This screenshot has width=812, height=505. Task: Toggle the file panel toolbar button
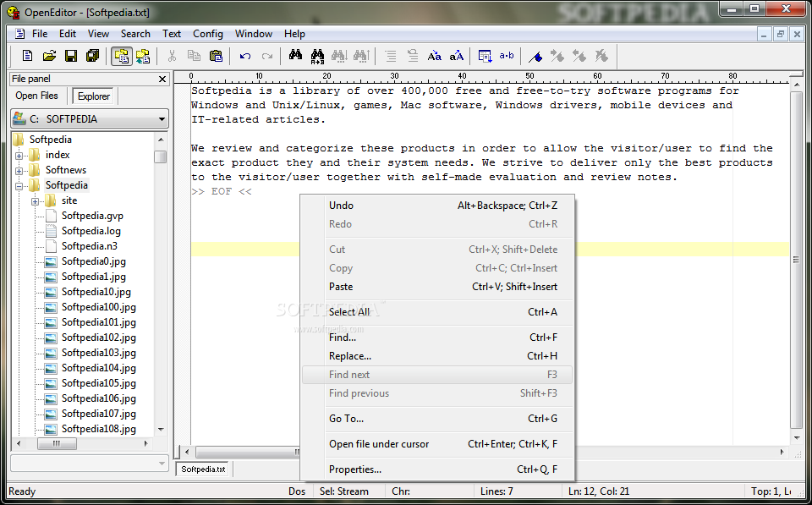tap(122, 56)
